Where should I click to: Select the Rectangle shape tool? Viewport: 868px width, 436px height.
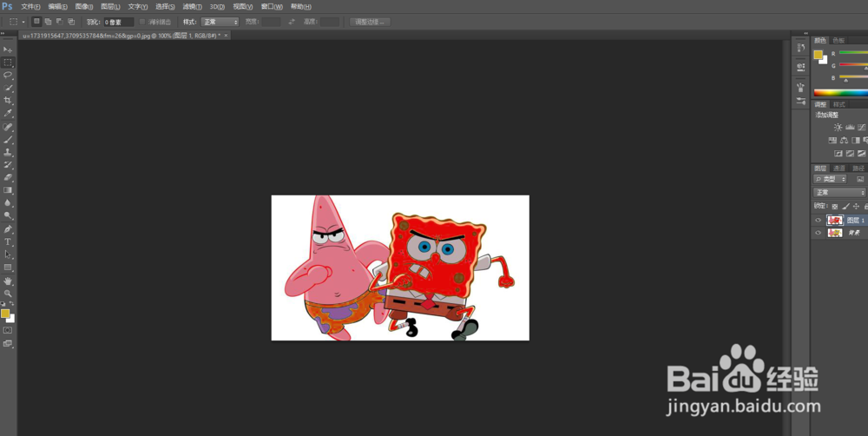click(x=8, y=268)
